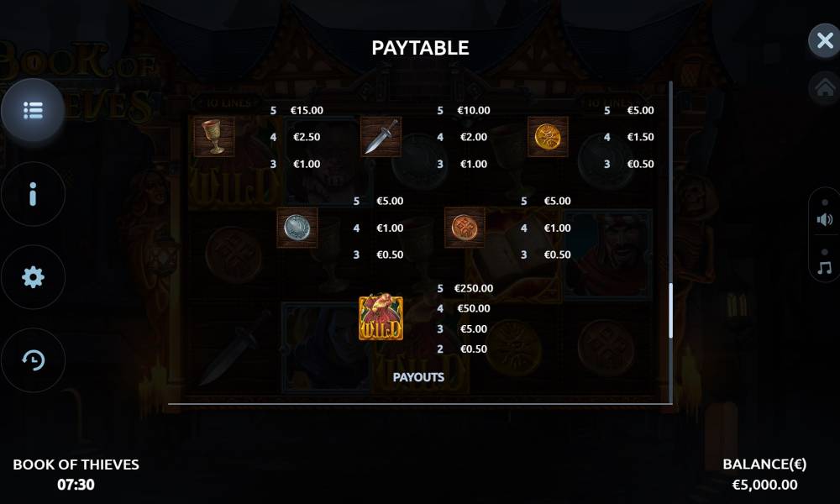The width and height of the screenshot is (840, 504).
Task: Toggle background music note icon
Action: 825,267
